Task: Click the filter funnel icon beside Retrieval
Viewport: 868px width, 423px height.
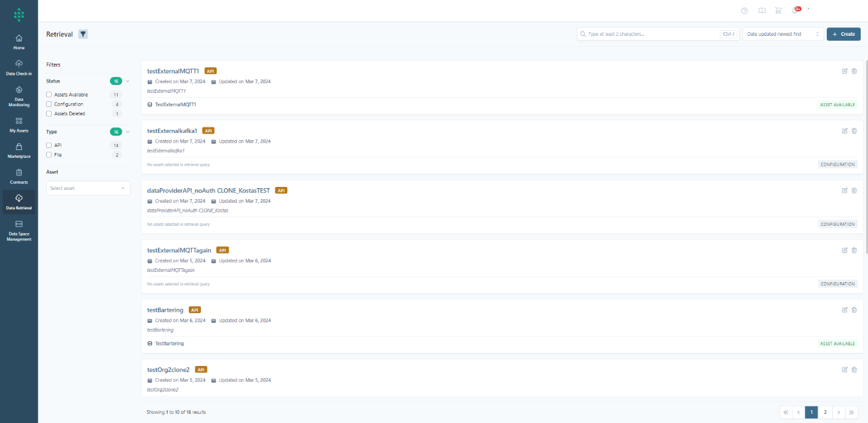Action: pyautogui.click(x=83, y=34)
